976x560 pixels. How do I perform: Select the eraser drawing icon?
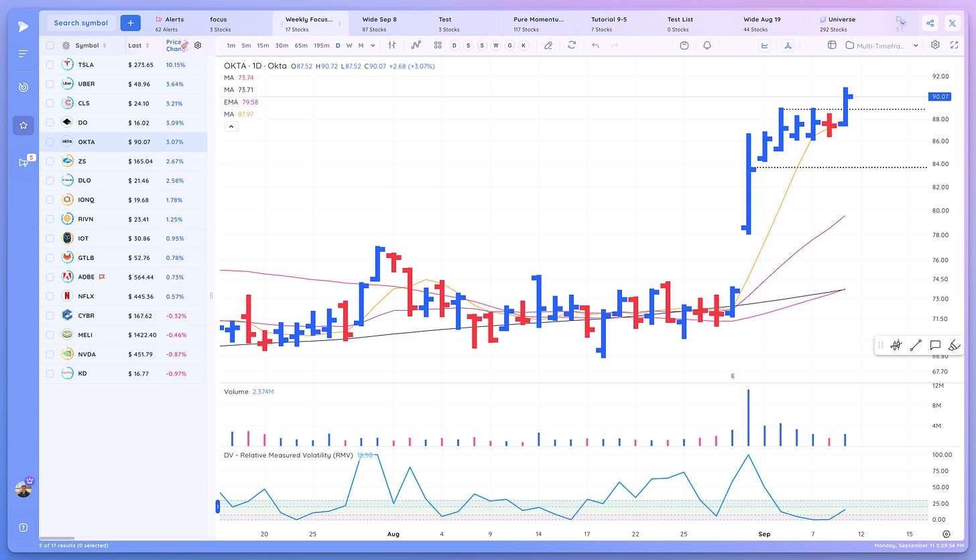pos(548,45)
